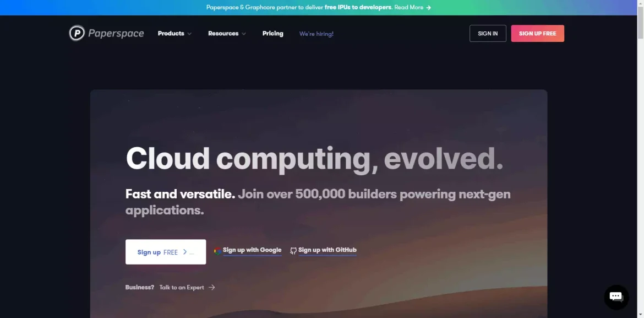Click the SIGN IN button
The image size is (644, 318).
[488, 33]
